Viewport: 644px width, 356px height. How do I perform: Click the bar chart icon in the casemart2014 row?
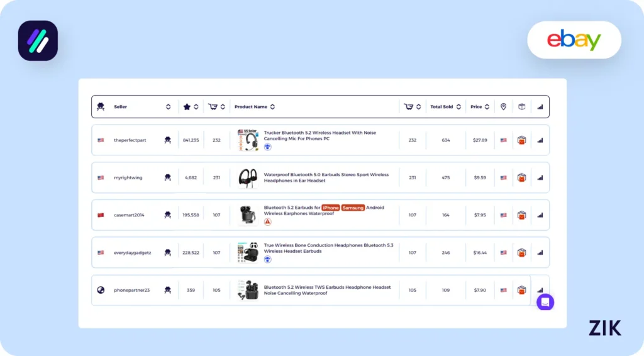pyautogui.click(x=540, y=215)
